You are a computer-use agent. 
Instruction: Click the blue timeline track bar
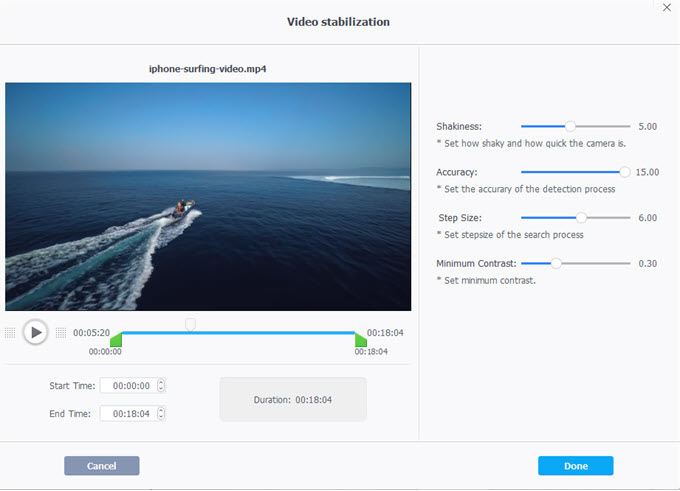point(239,333)
